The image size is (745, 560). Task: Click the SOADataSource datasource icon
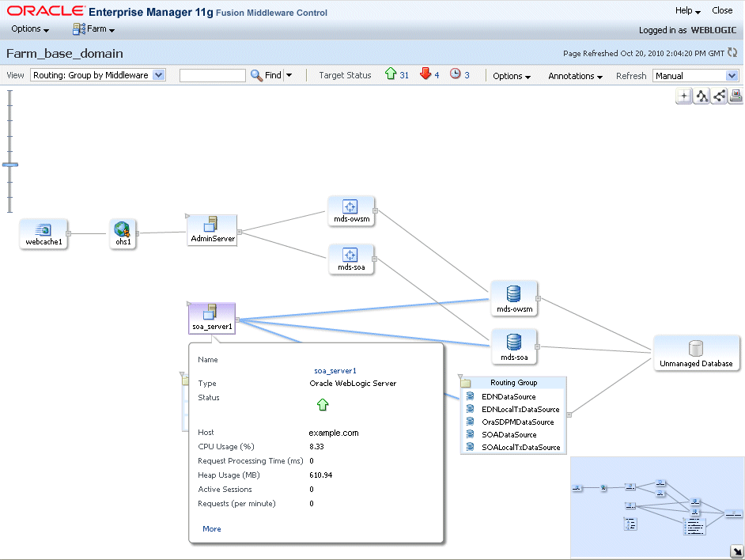click(x=470, y=434)
